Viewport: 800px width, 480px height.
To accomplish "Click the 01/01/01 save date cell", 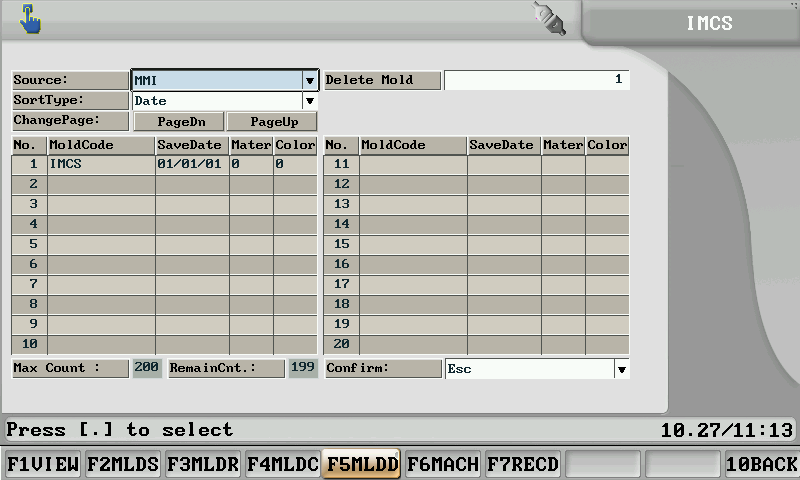I will pyautogui.click(x=192, y=164).
